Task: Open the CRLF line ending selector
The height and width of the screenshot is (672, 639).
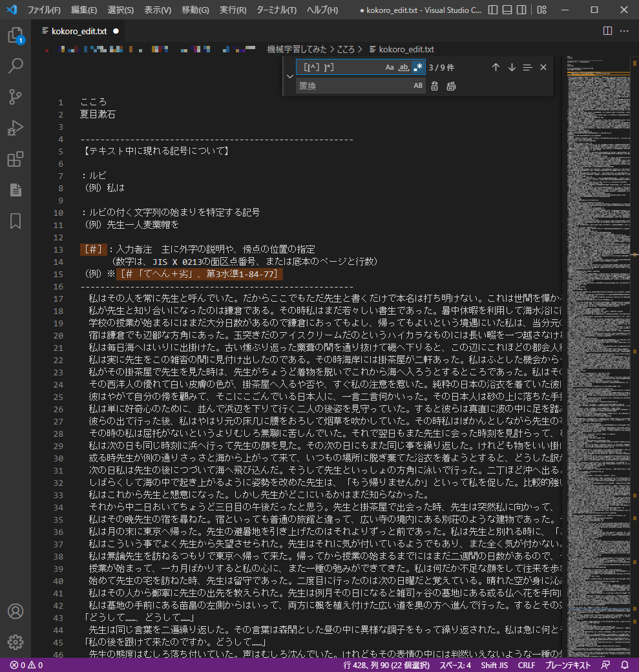Action: click(x=527, y=665)
